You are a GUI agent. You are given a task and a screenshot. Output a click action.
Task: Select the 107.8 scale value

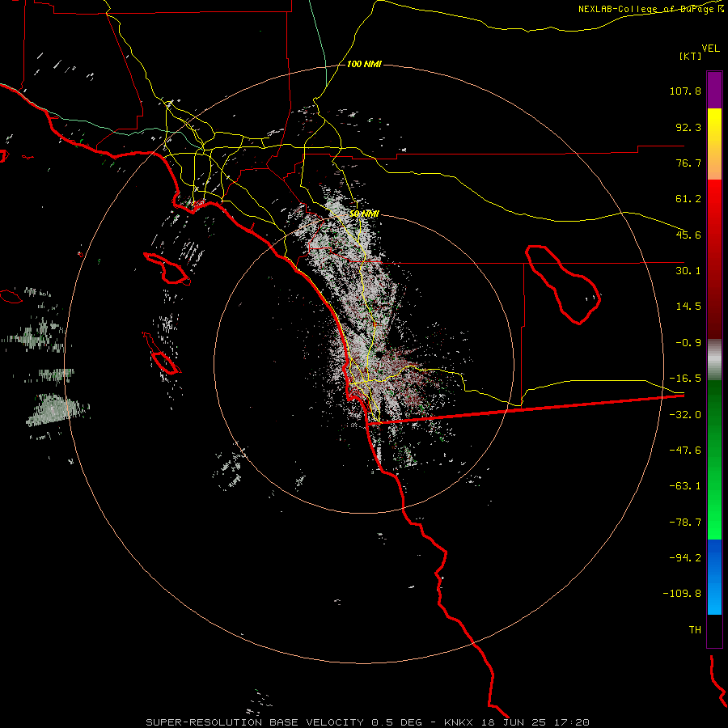pyautogui.click(x=685, y=91)
